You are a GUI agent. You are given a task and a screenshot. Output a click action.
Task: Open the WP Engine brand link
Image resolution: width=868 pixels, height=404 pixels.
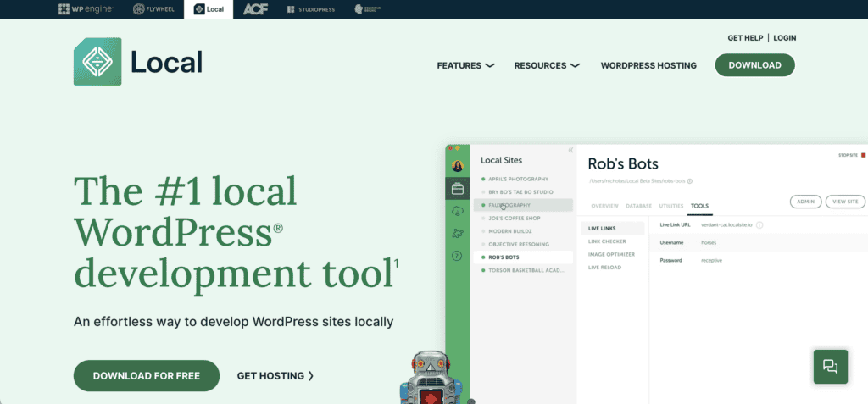[86, 9]
